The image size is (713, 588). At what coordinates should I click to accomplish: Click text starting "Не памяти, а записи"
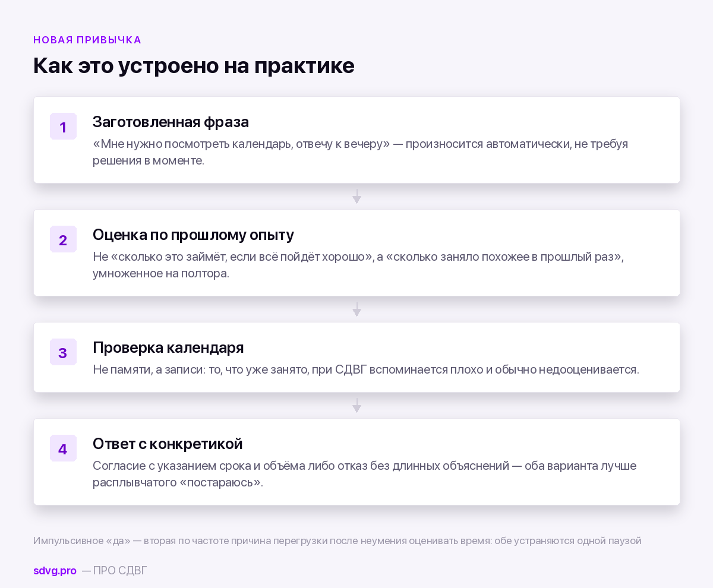366,369
